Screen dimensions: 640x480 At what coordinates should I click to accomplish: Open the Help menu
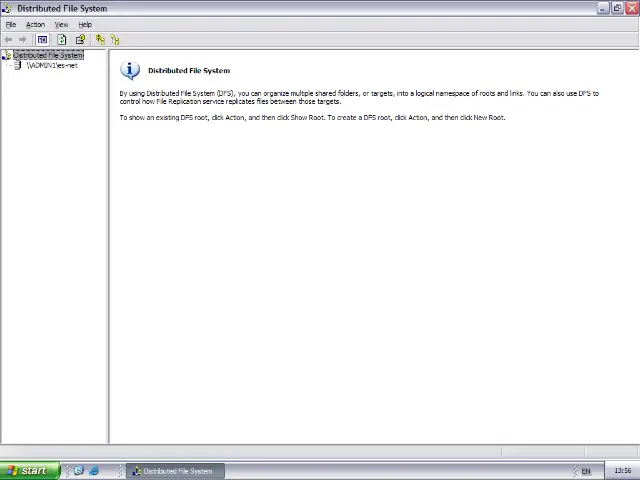85,25
